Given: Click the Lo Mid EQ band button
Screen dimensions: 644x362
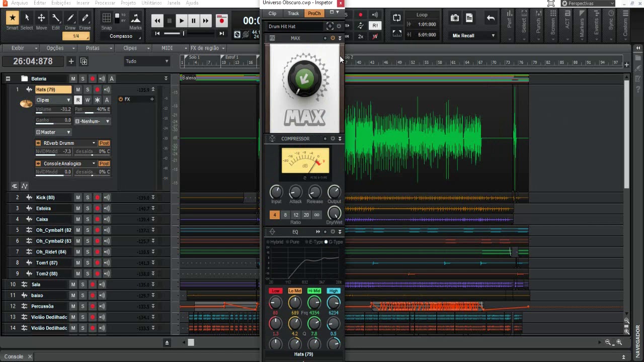Looking at the screenshot, I should 295,291.
